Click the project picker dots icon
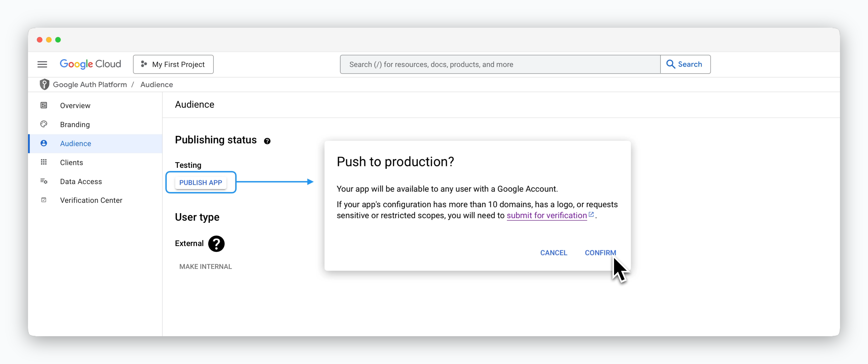This screenshot has height=364, width=868. click(x=144, y=64)
